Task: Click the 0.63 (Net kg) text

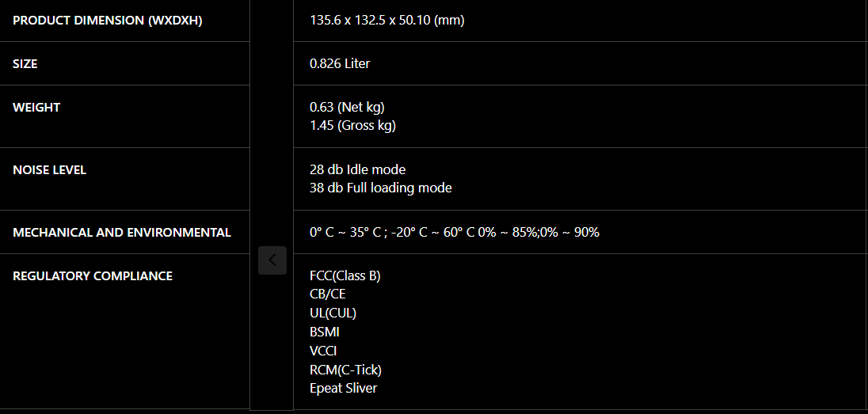Action: coord(347,108)
